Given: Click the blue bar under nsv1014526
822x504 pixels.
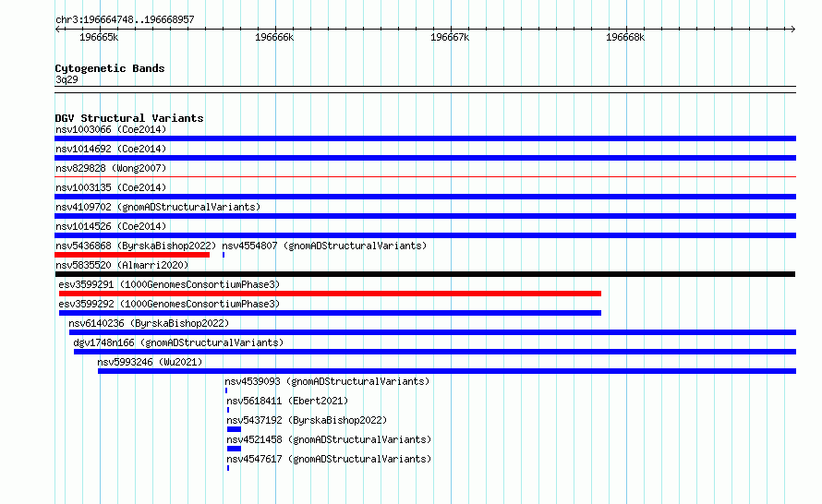Looking at the screenshot, I should [425, 235].
